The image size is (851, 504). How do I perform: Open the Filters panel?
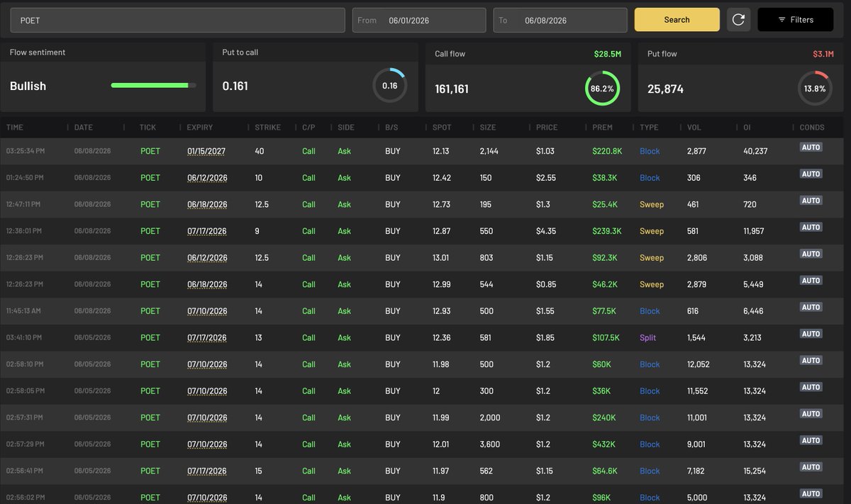796,20
